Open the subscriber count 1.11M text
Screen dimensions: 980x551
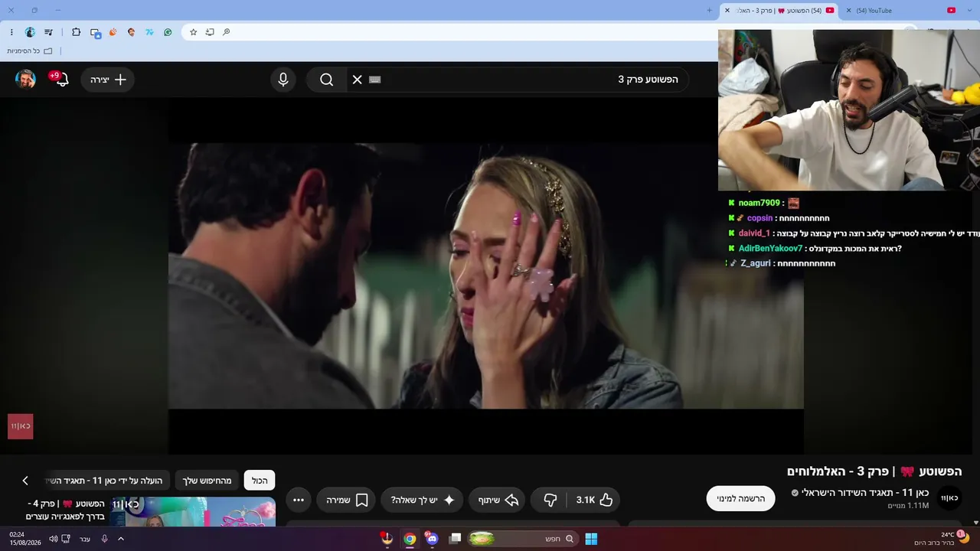pos(908,506)
